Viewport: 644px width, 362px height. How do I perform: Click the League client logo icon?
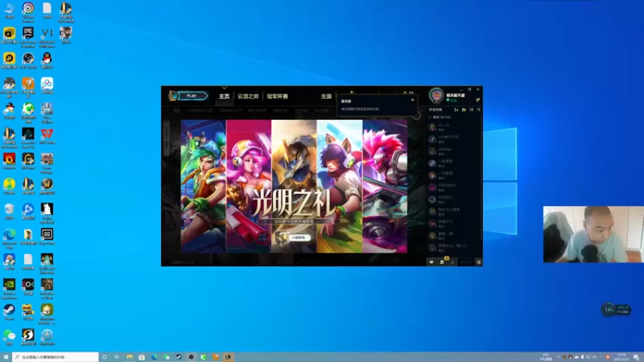pyautogui.click(x=173, y=96)
